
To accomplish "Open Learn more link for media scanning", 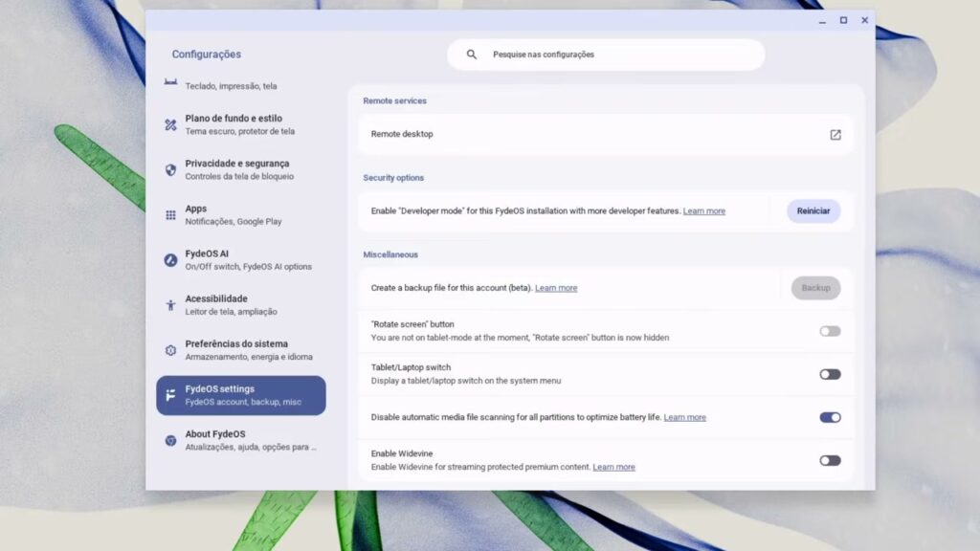I will tap(684, 417).
